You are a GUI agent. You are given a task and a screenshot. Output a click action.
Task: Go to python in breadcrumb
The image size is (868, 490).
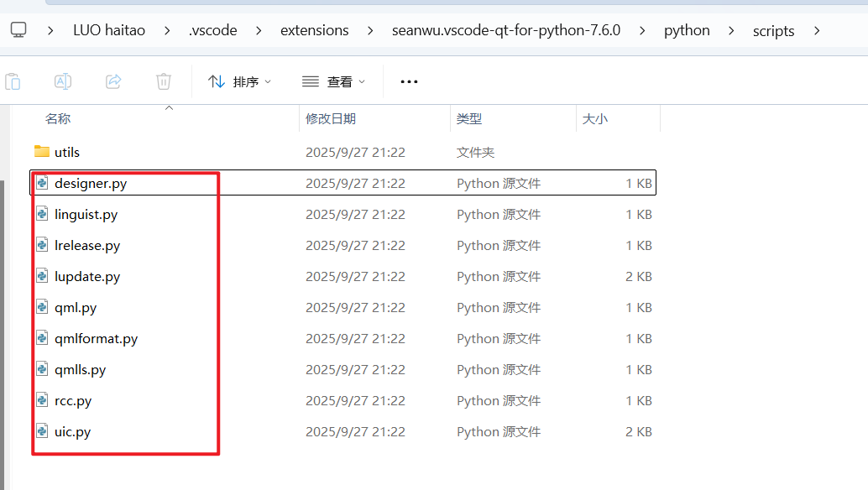pos(687,30)
